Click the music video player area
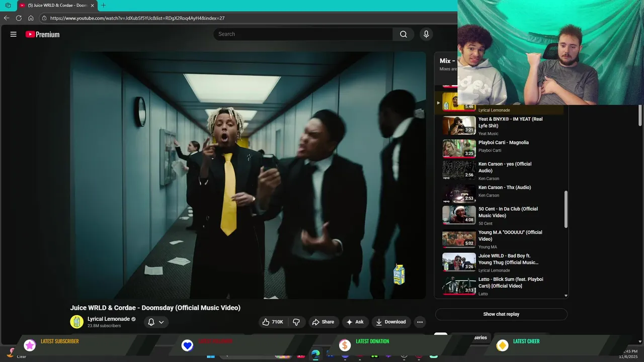Screen dimensions: 644x362 click(x=248, y=175)
